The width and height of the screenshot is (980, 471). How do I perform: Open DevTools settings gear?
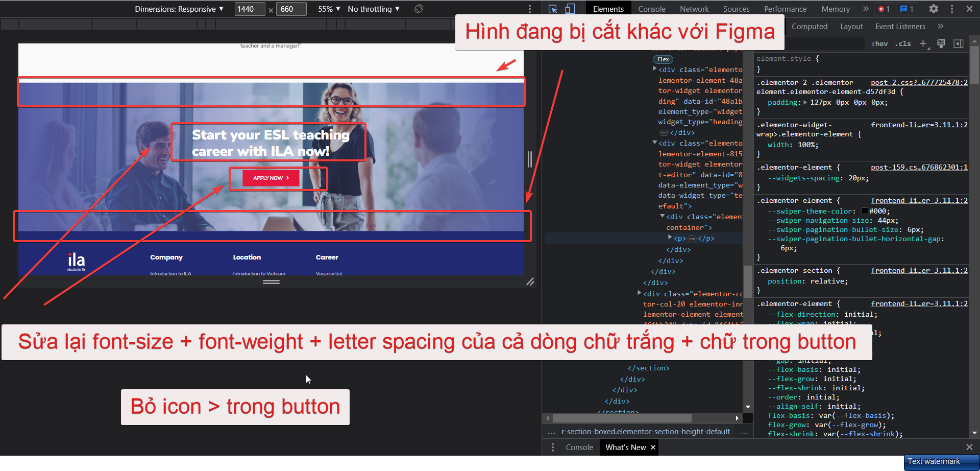click(x=934, y=9)
